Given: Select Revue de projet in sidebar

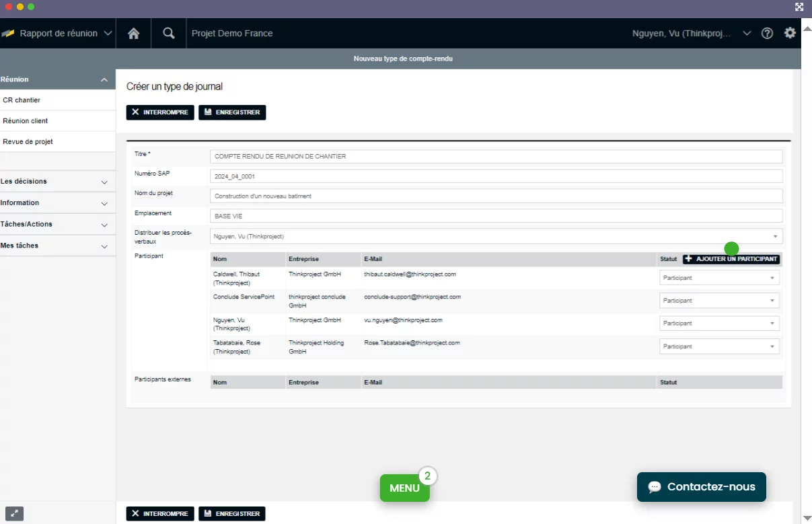Looking at the screenshot, I should click(28, 142).
